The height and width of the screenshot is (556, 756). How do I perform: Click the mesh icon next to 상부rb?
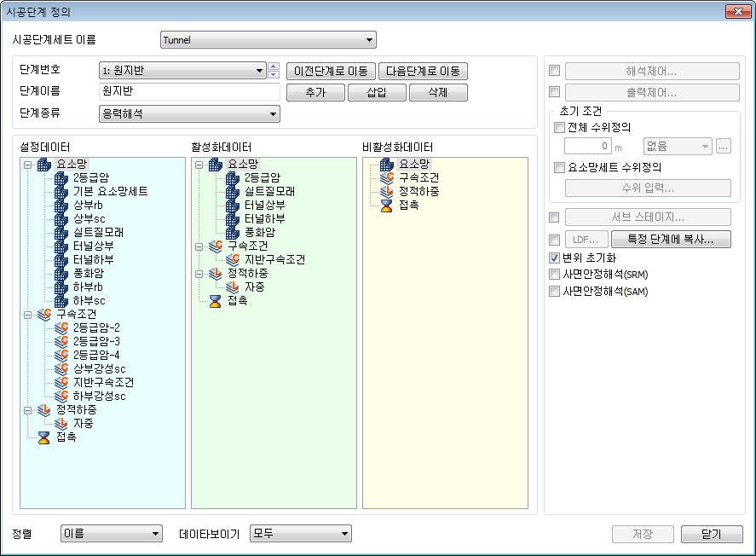61,205
